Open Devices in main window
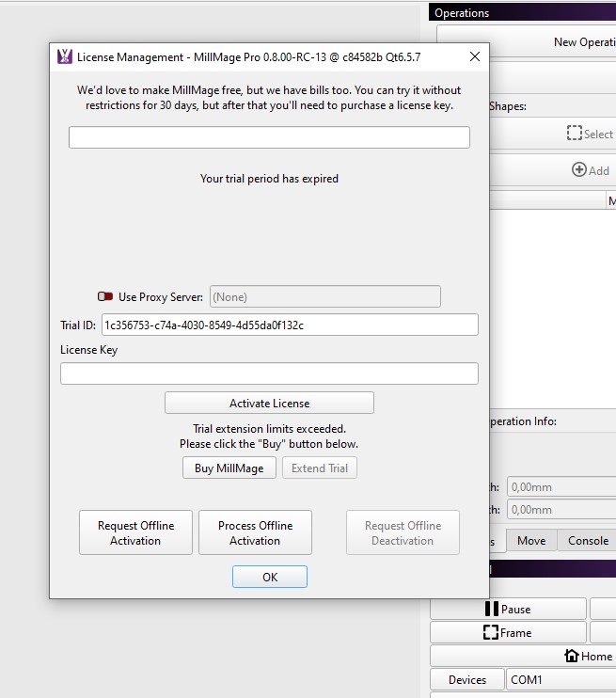The height and width of the screenshot is (698, 616). point(467,680)
